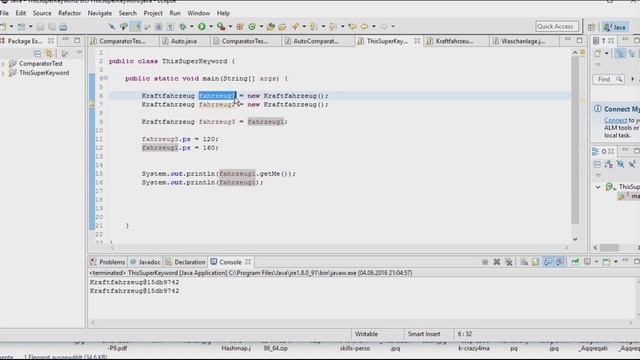Click the Last Edit Location arrow icon
This screenshot has width=640, height=360.
point(352,27)
